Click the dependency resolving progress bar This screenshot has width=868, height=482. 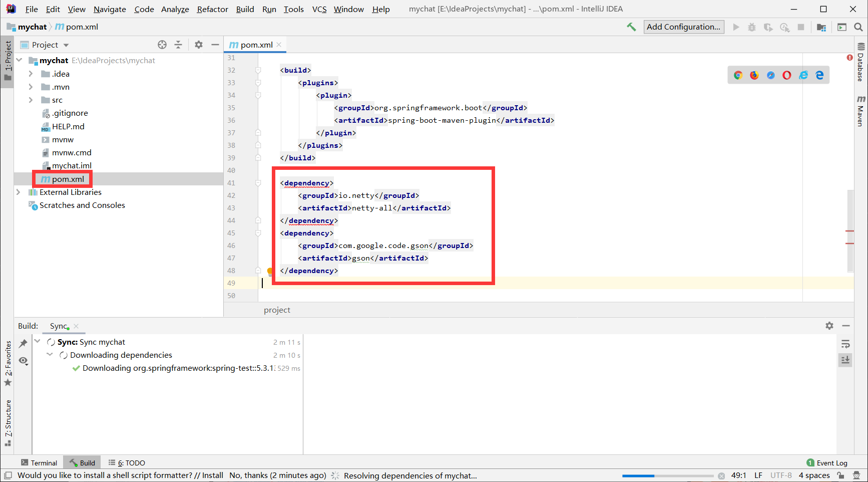(x=668, y=475)
